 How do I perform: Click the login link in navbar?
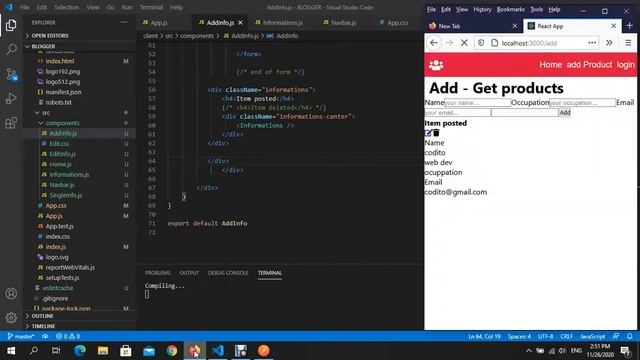tap(625, 64)
